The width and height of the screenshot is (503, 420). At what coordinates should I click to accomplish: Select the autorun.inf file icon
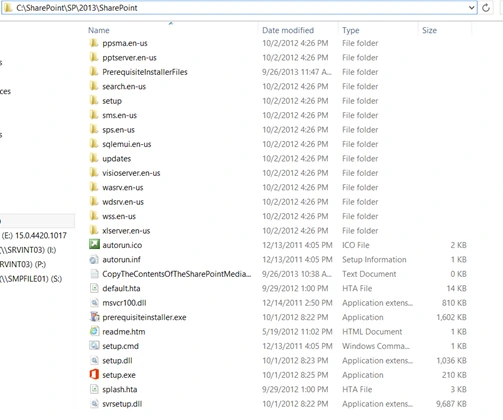(x=94, y=259)
